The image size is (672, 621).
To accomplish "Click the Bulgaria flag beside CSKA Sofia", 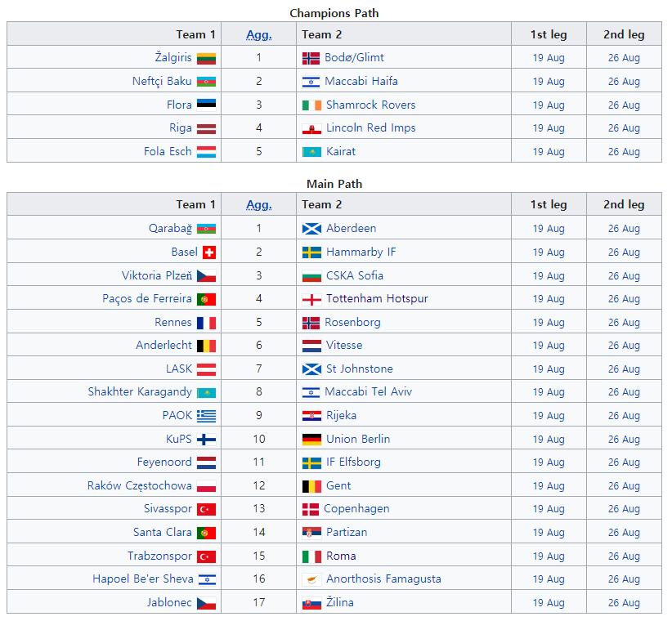I will [311, 276].
